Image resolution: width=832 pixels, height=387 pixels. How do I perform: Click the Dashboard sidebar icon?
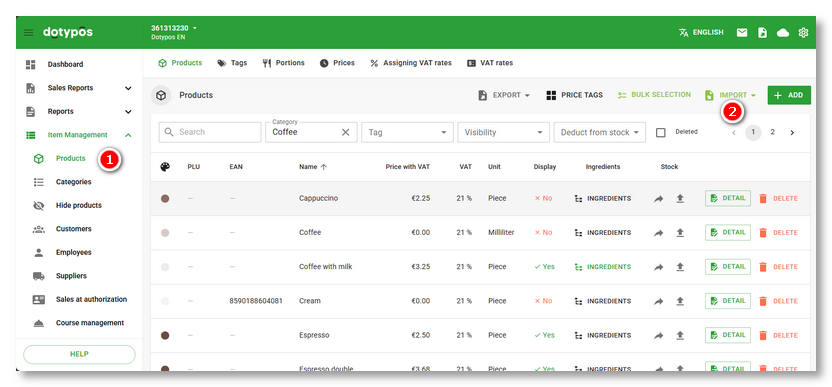click(x=31, y=64)
